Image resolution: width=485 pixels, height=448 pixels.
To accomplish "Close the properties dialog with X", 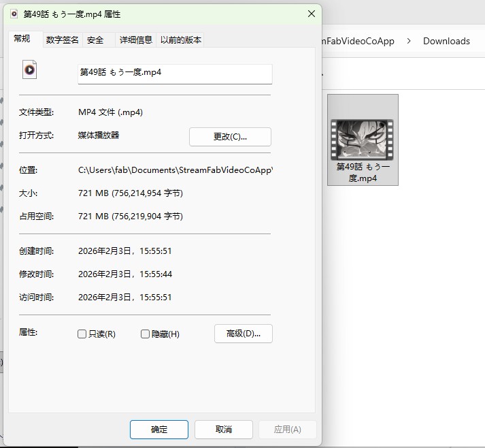I will (x=312, y=14).
